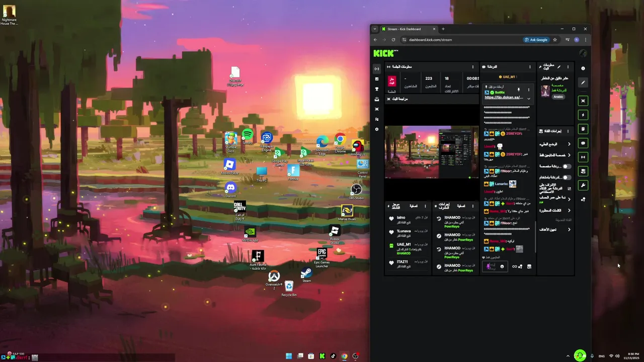The height and width of the screenshot is (362, 644).
Task: Open analytics chart icon in Kick sidebar
Action: coord(377,79)
